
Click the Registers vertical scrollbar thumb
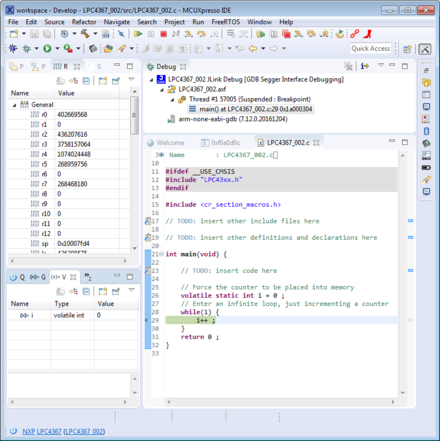[x=134, y=115]
